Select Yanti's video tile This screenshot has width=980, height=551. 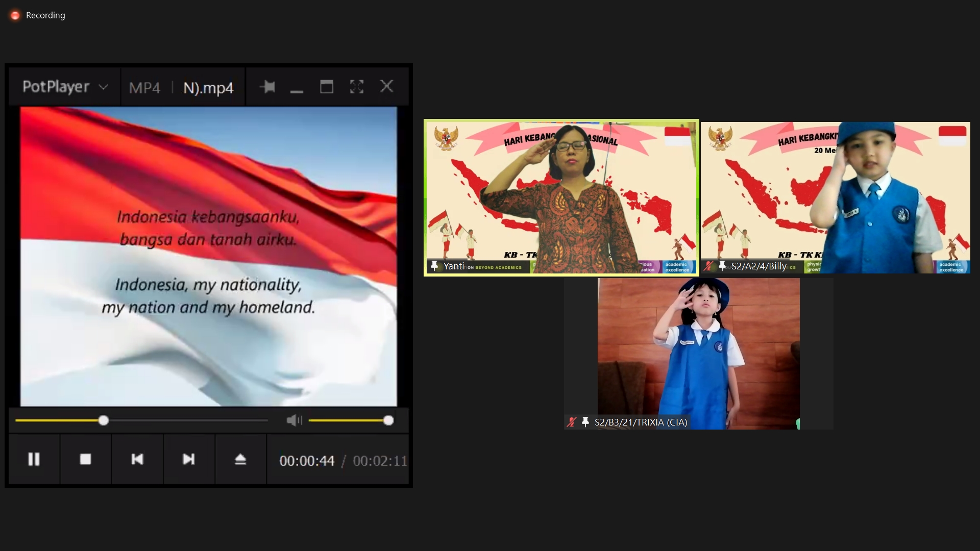561,197
